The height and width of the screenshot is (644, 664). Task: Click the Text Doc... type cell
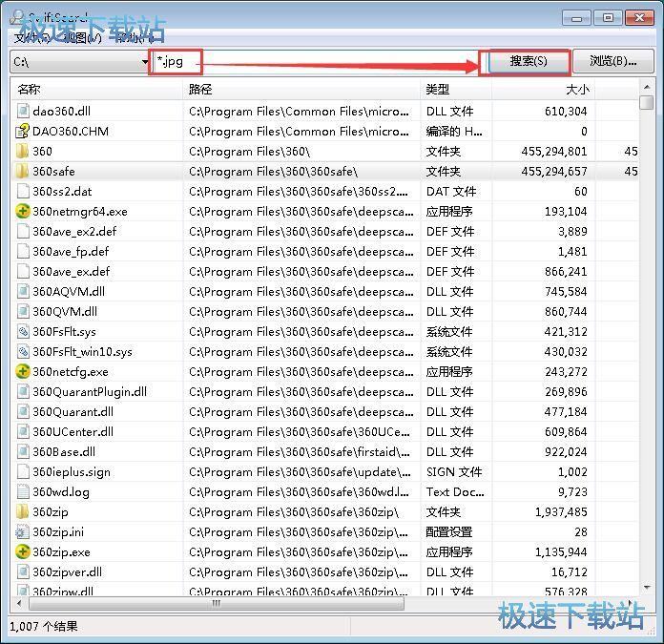(455, 492)
